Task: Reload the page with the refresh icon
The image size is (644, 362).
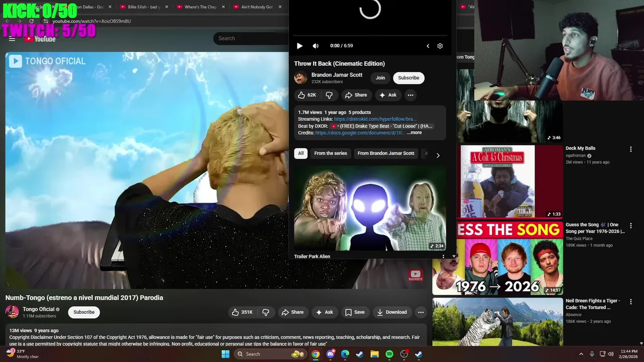Action: pyautogui.click(x=31, y=21)
